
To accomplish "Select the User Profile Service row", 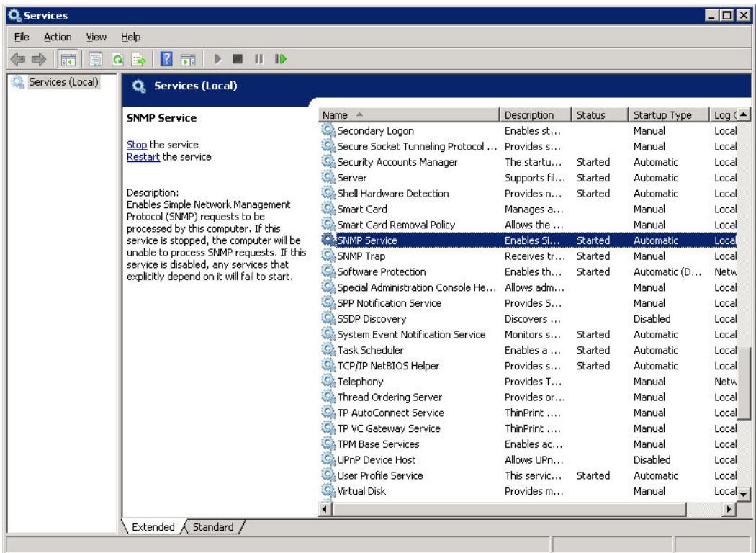I will (x=529, y=475).
